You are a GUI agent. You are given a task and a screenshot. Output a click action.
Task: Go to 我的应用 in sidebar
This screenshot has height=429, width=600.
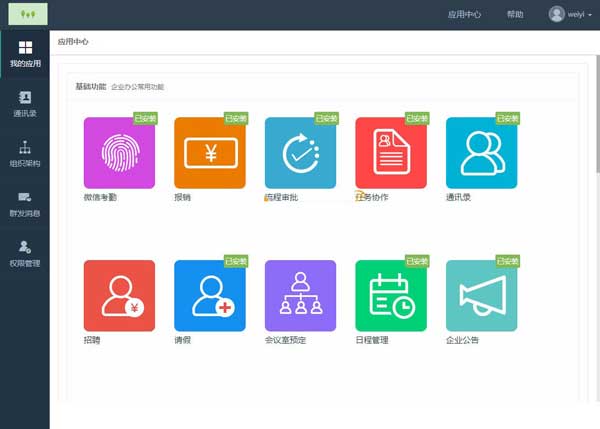[x=25, y=54]
